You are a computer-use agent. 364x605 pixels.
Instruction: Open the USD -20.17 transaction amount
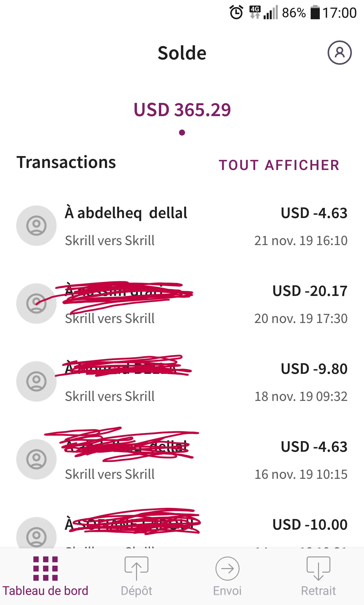[x=310, y=291]
